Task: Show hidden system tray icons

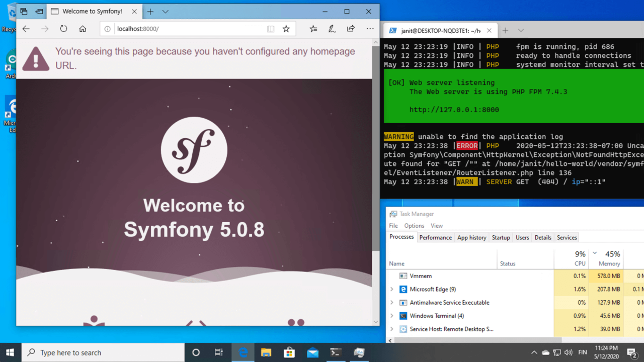Action: click(534, 352)
